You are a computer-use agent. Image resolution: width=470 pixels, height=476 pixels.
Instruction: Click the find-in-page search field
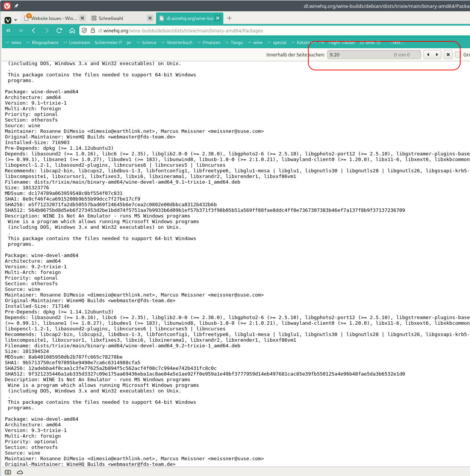[x=374, y=55]
